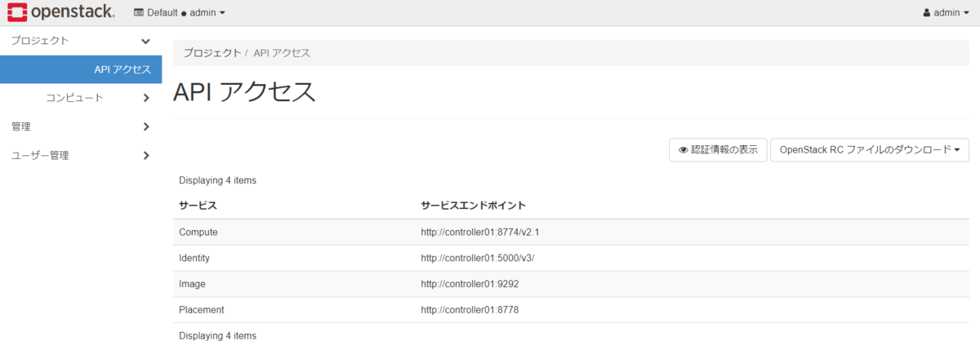The width and height of the screenshot is (980, 359).
Task: Expand the ユーザー管理 sidebar section
Action: click(81, 155)
